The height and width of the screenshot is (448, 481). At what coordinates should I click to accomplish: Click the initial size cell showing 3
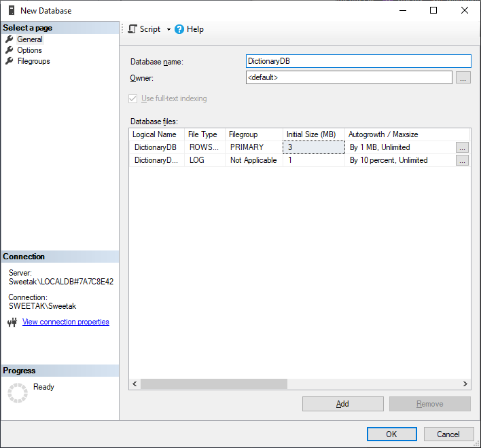[x=313, y=147]
